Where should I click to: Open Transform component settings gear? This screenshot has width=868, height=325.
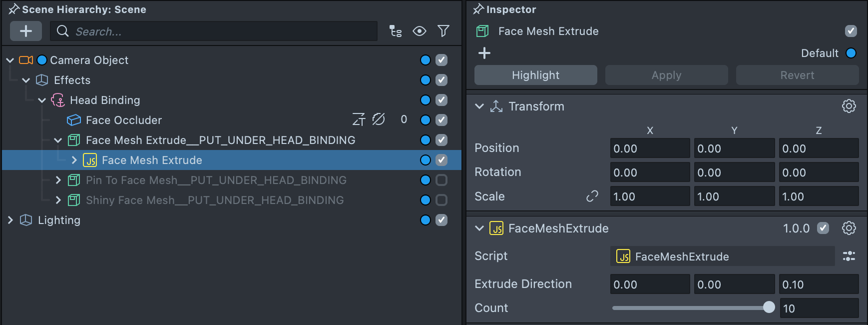[x=849, y=106]
